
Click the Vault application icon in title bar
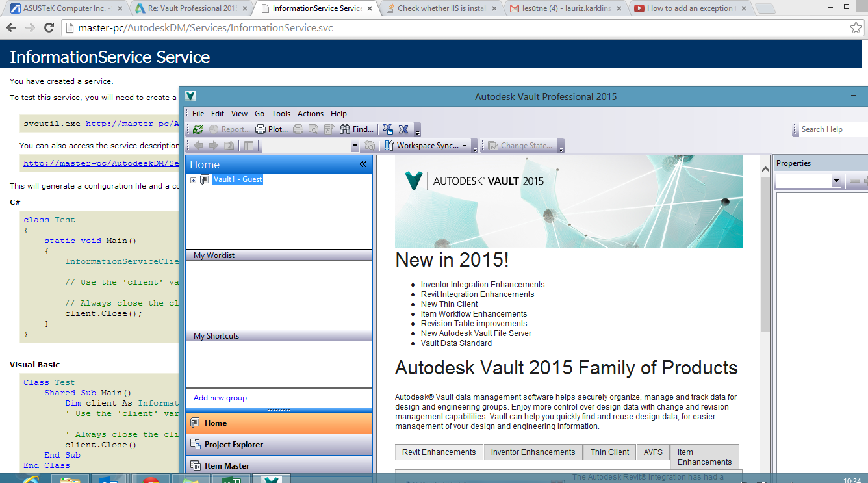190,96
